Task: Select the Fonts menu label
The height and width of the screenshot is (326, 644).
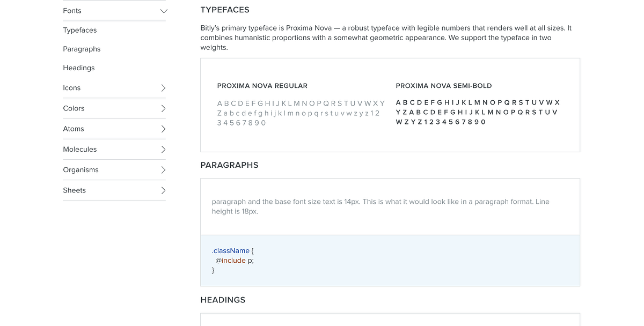Action: click(x=72, y=11)
